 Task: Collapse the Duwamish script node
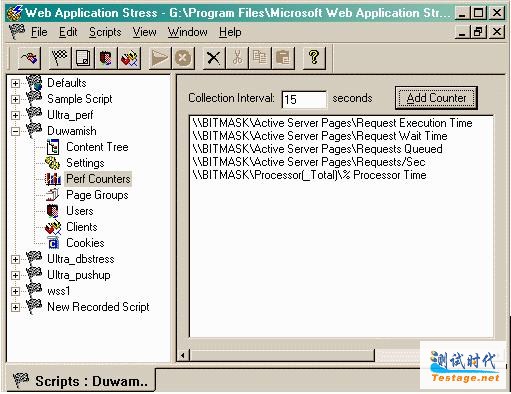pyautogui.click(x=15, y=131)
